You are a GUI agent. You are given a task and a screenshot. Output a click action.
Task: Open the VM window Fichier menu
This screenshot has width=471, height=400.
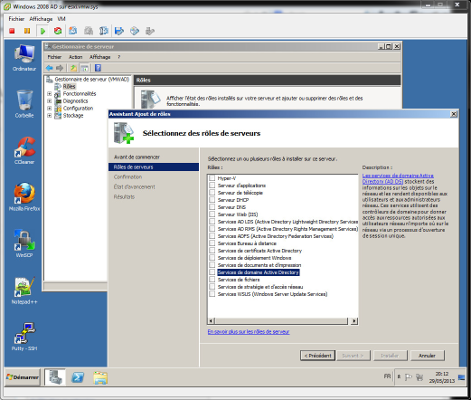[16, 19]
